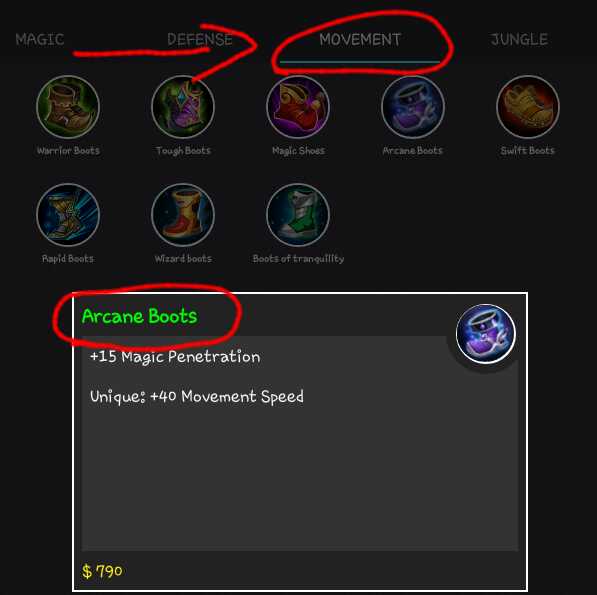Select the Swift Boots icon
This screenshot has width=597, height=595.
pyautogui.click(x=528, y=107)
